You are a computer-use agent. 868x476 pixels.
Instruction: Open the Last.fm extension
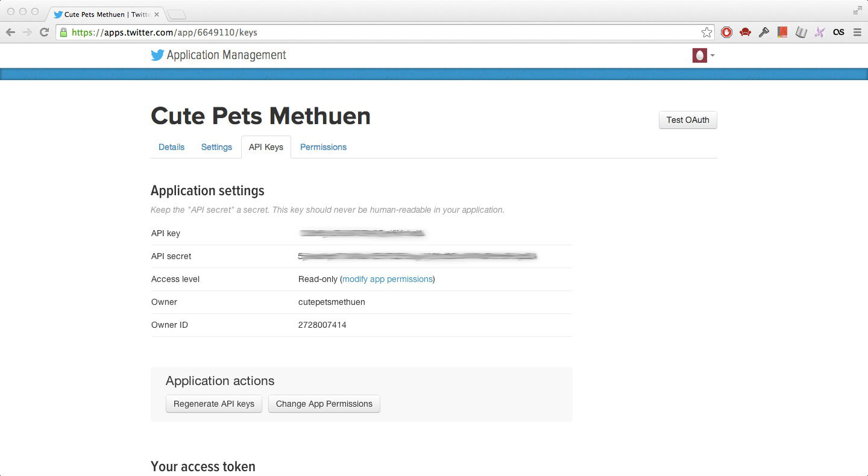tap(838, 33)
